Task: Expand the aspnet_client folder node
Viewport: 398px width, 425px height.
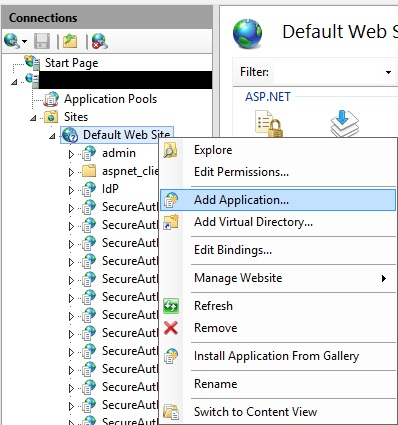Action: point(71,172)
